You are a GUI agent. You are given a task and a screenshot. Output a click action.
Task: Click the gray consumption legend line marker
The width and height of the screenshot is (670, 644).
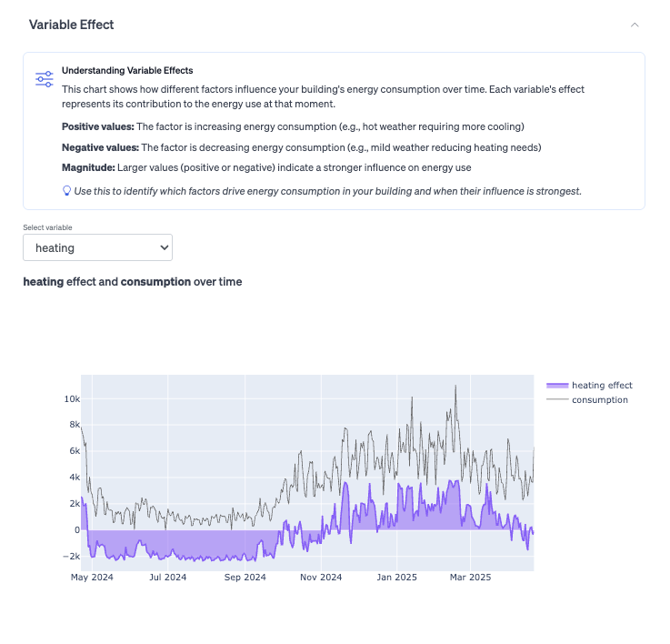coord(557,399)
